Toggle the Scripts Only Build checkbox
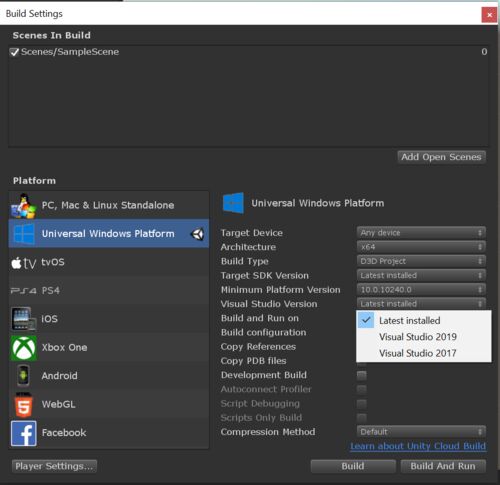Image resolution: width=500 pixels, height=485 pixels. coord(362,418)
